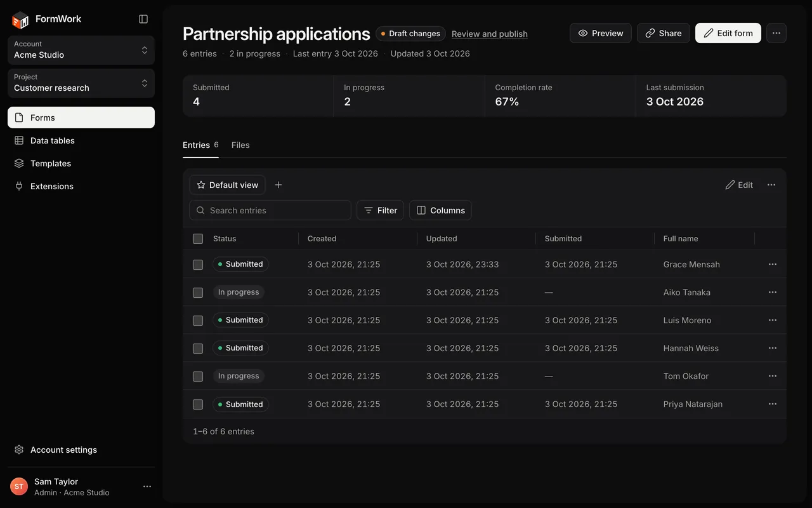This screenshot has width=812, height=508.
Task: Go to Templates in the sidebar
Action: pos(81,163)
